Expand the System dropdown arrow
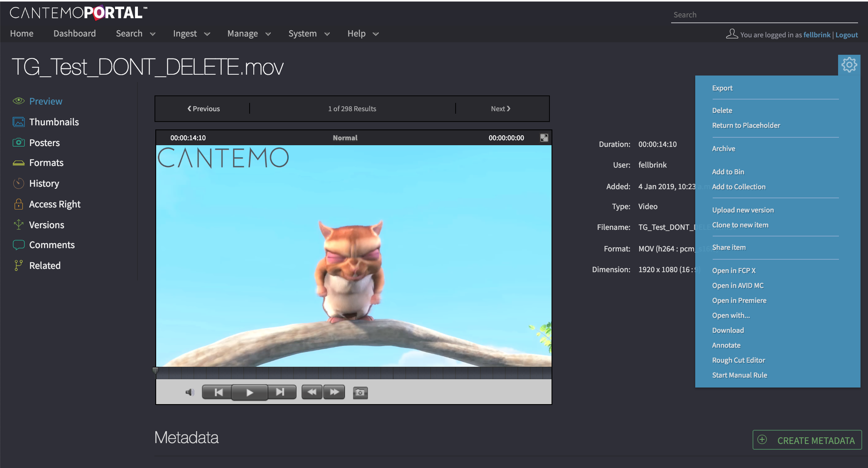Viewport: 868px width, 468px height. 327,34
